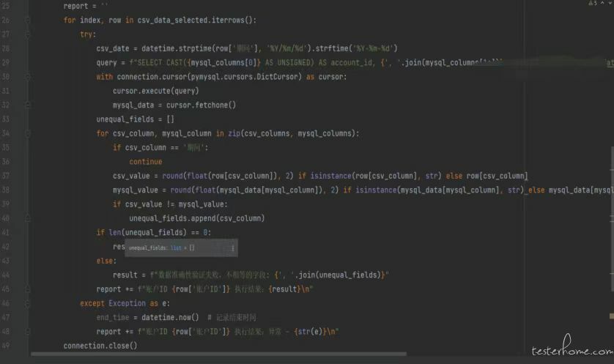The image size is (614, 364).
Task: Click the 'else:' keyword on line 43
Action: [x=106, y=261]
